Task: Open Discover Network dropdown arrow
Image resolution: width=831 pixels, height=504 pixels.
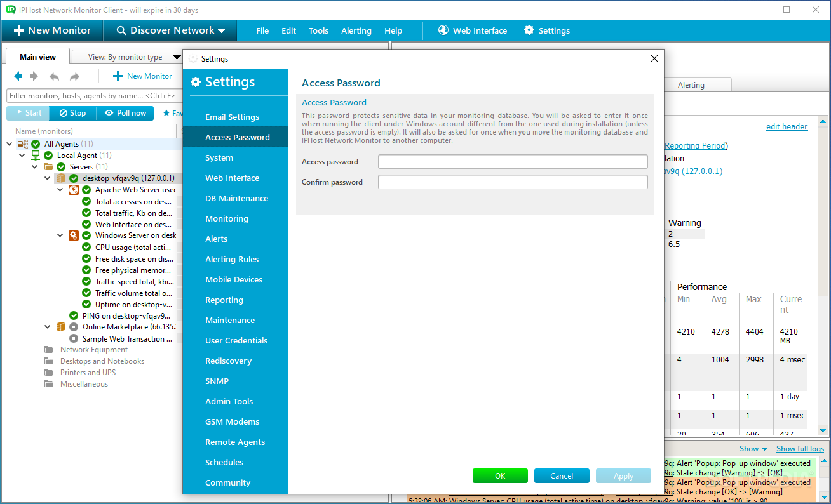Action: point(221,31)
